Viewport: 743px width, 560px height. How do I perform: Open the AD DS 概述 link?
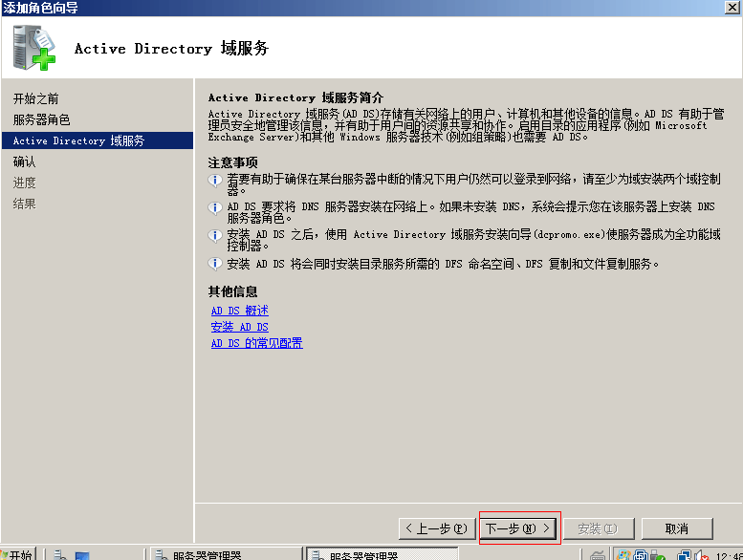(239, 311)
